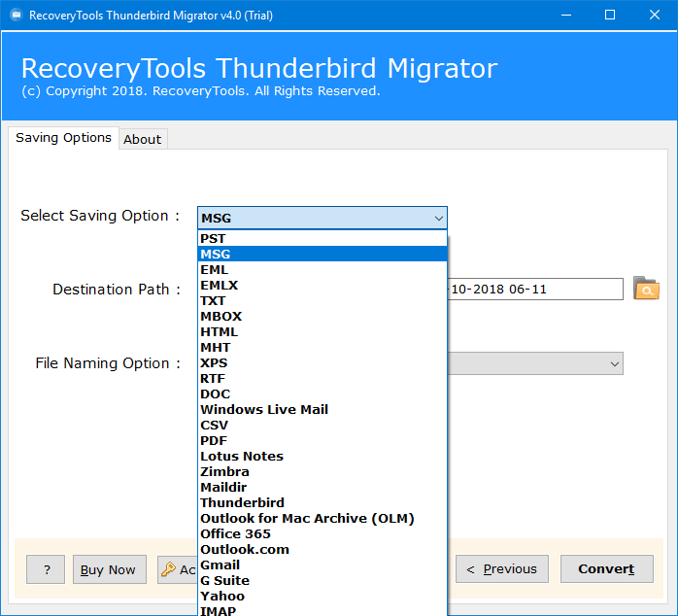
Task: Minimize the Thunderbird Migrator window
Action: pyautogui.click(x=566, y=16)
